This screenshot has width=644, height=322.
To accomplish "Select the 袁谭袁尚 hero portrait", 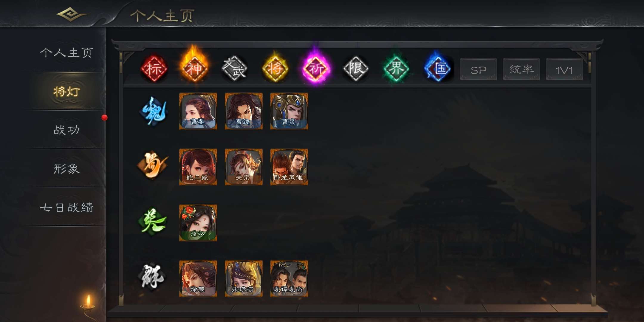I will click(289, 278).
